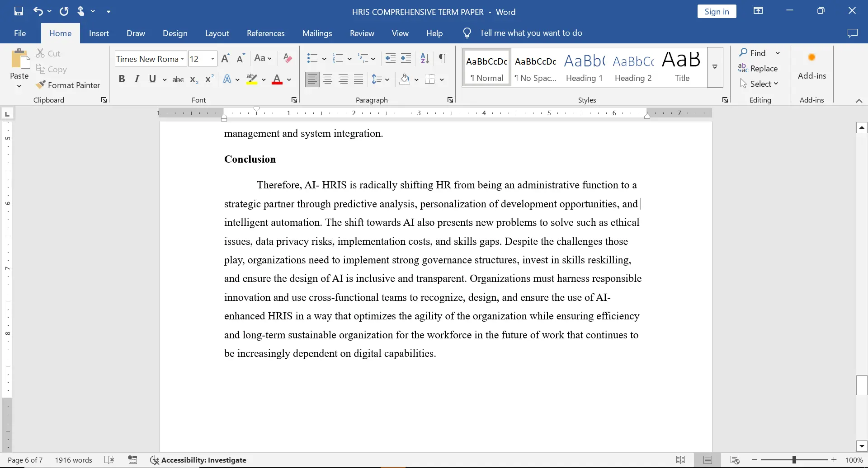Click the zoom slider handle

(794, 460)
